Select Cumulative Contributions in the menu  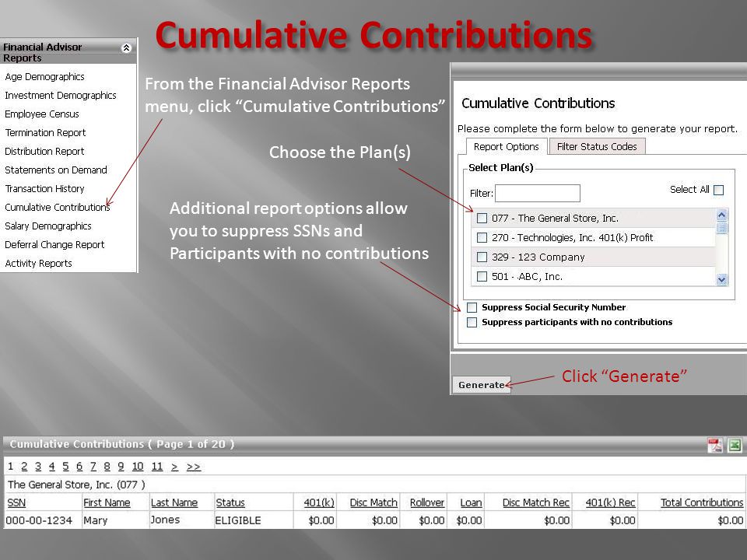(x=57, y=207)
